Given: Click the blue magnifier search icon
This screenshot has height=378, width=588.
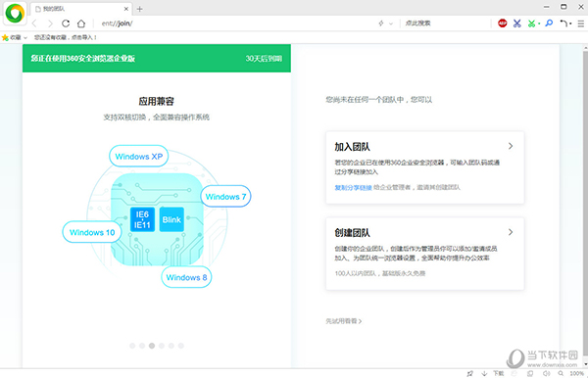Looking at the screenshot, I should pyautogui.click(x=549, y=24).
